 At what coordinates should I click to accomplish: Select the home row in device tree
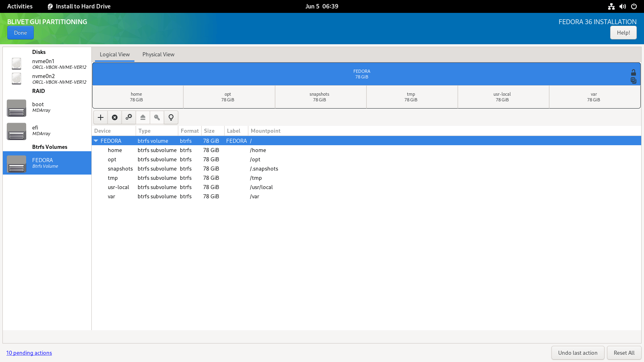coord(366,150)
